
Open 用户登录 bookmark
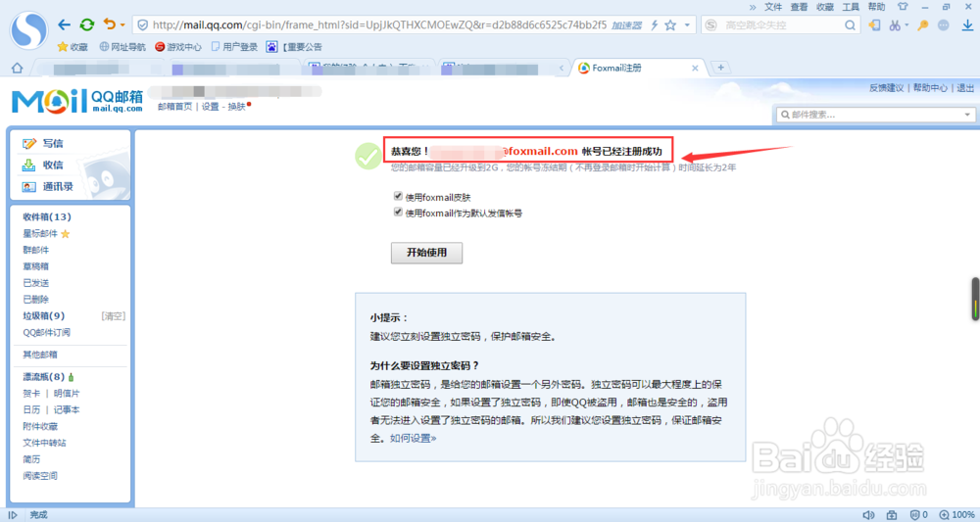click(234, 47)
